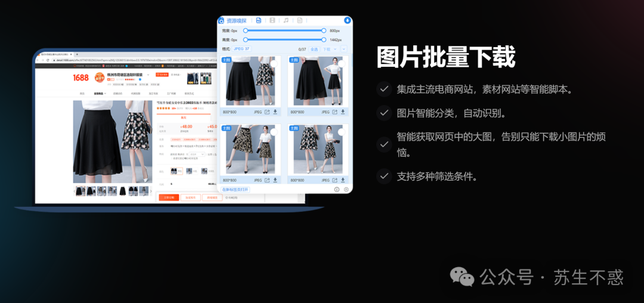Click the orange 立即订购 button
This screenshot has width=644, height=303.
click(x=169, y=197)
